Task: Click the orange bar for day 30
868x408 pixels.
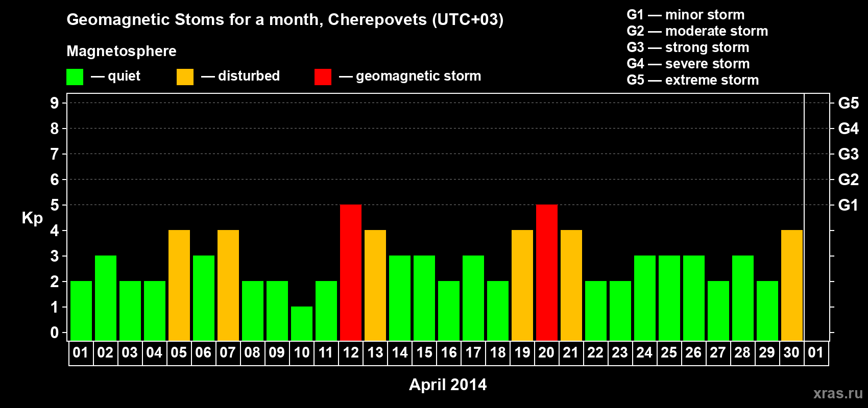Action: click(x=792, y=286)
